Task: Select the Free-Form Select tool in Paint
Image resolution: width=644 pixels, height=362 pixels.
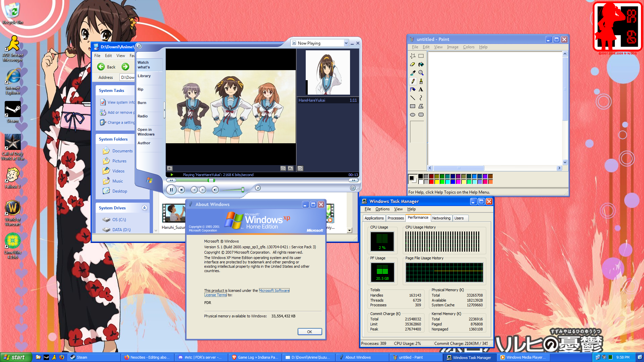Action: [x=413, y=56]
